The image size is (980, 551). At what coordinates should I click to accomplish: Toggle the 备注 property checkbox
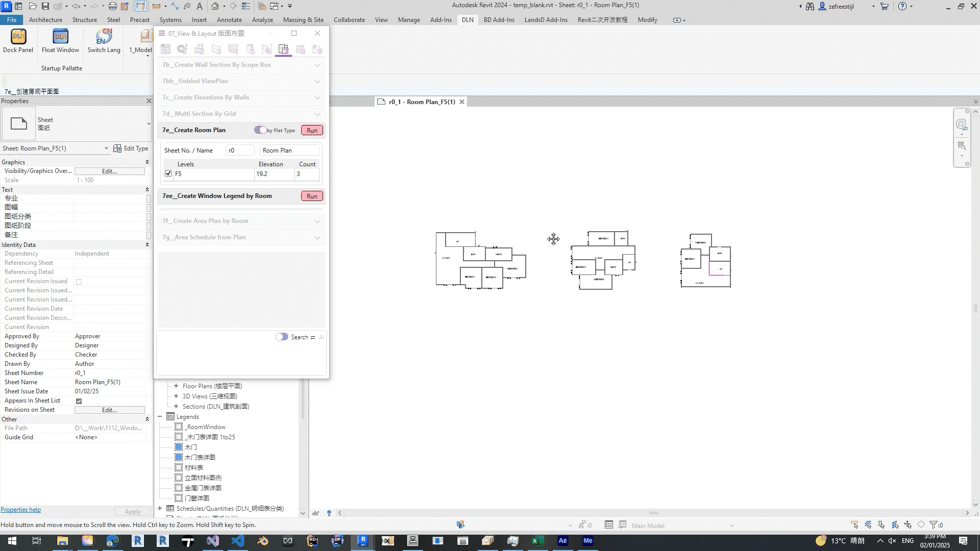[x=149, y=235]
